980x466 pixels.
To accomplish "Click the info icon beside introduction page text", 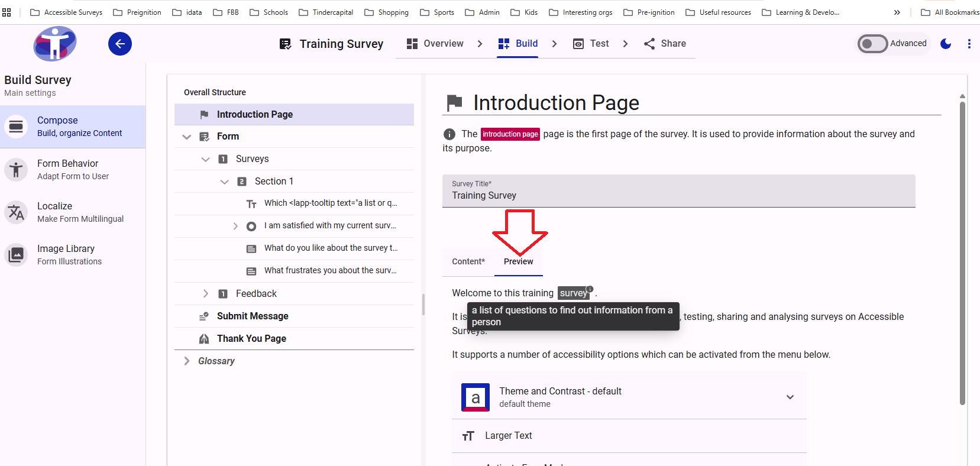I will (x=449, y=134).
